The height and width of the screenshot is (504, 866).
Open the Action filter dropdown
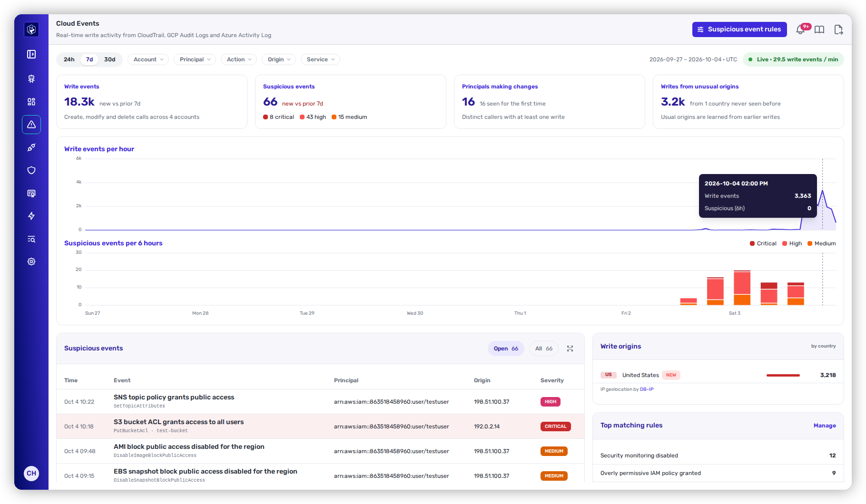click(239, 59)
